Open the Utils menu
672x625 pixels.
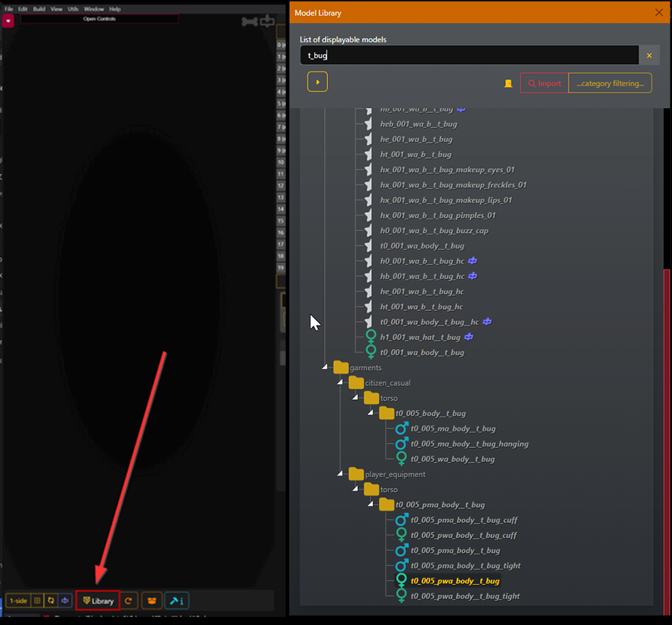[x=73, y=9]
